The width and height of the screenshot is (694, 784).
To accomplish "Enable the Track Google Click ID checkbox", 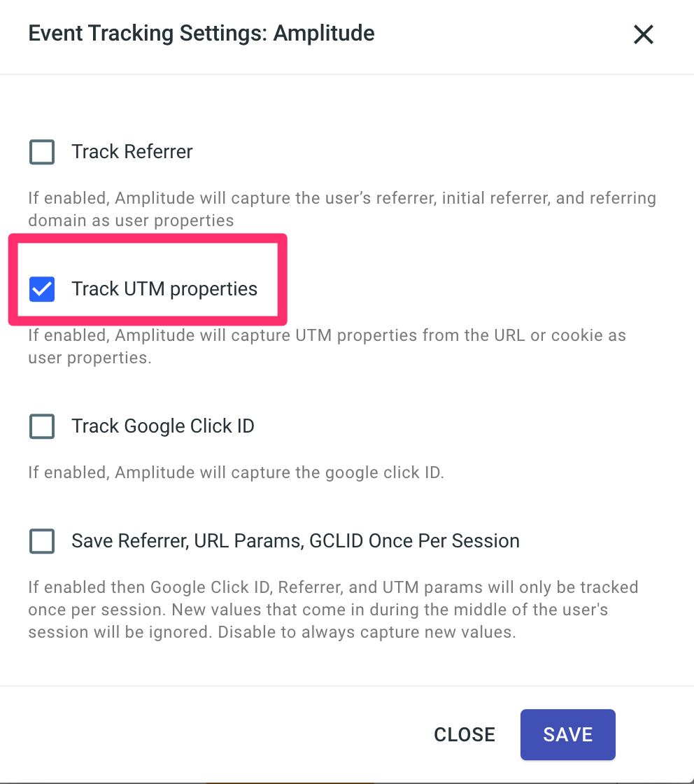I will tap(42, 426).
